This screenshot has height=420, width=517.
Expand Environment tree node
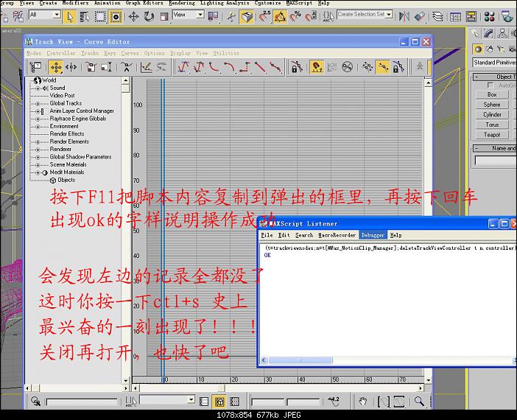(38, 126)
